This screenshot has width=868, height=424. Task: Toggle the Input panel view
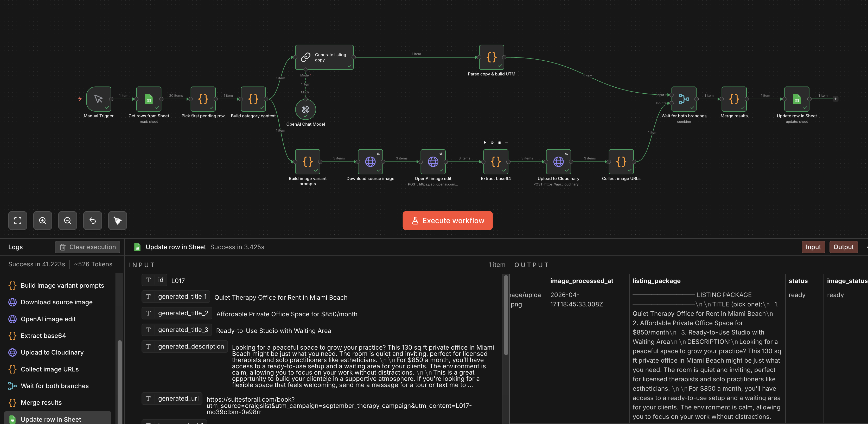(x=813, y=247)
